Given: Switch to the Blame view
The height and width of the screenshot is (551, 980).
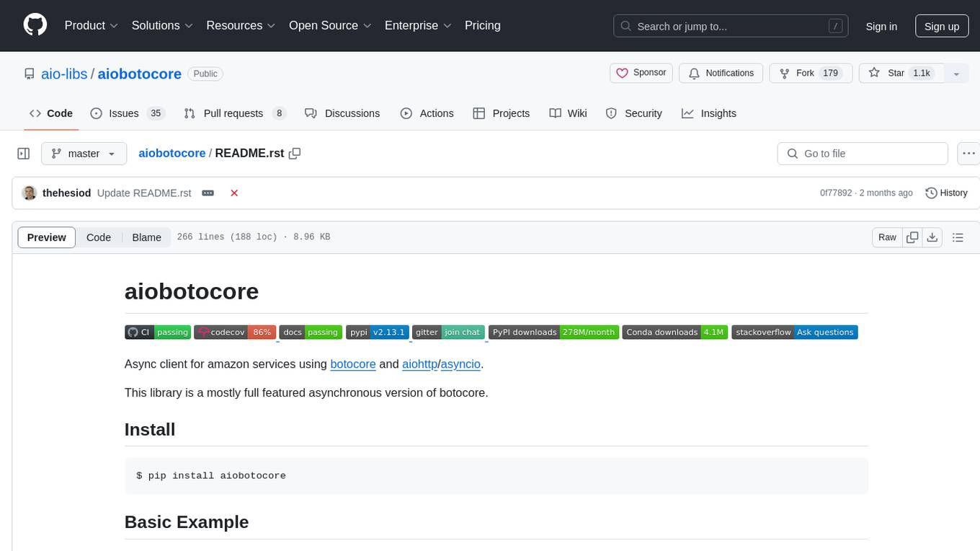Looking at the screenshot, I should 146,237.
